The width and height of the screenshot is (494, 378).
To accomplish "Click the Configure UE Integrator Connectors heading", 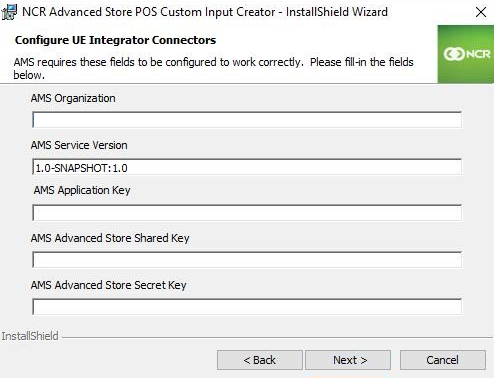I will point(115,40).
